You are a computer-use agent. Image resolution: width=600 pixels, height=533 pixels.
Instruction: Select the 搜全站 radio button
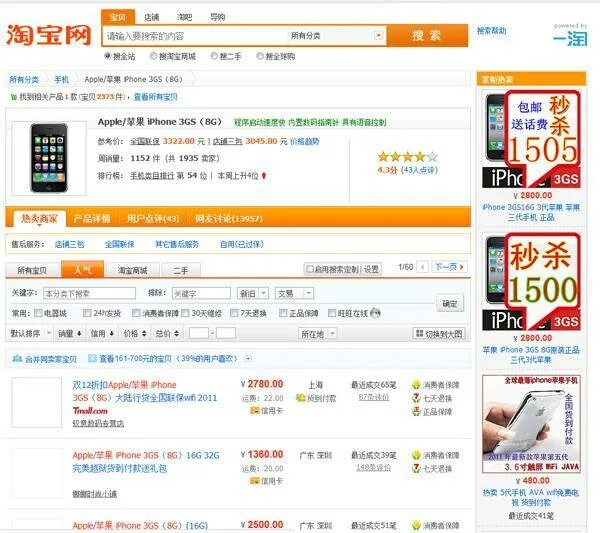tap(108, 56)
